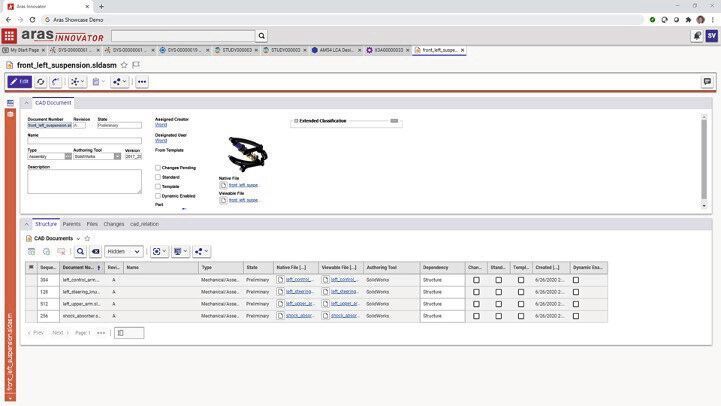The height and width of the screenshot is (406, 721).
Task: Switch to the Parents tab
Action: coord(72,224)
